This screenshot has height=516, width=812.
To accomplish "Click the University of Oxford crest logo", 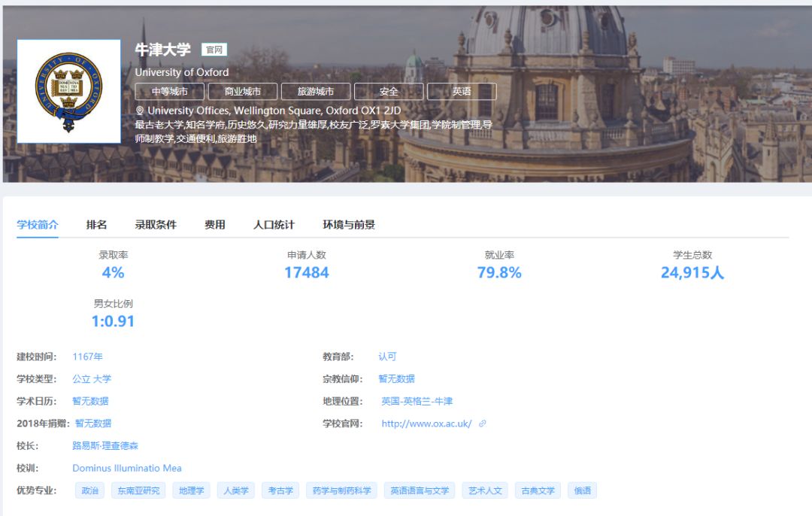I will [x=68, y=91].
